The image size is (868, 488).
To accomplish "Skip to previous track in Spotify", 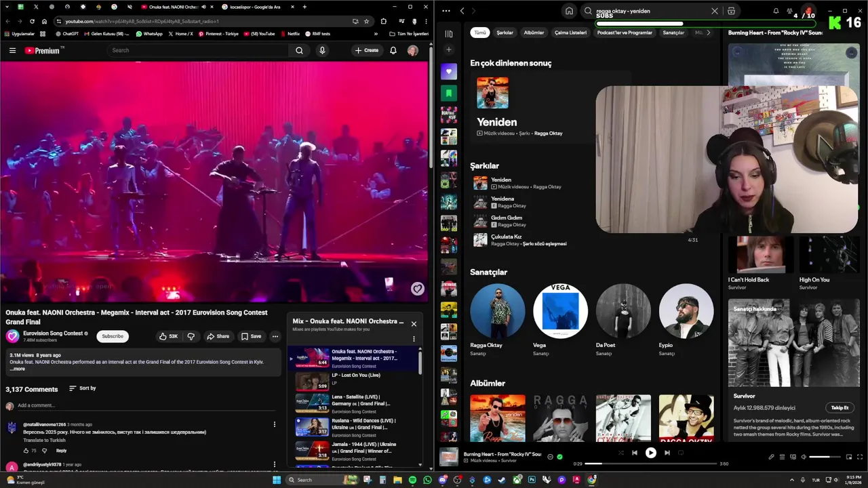I will coord(635,453).
